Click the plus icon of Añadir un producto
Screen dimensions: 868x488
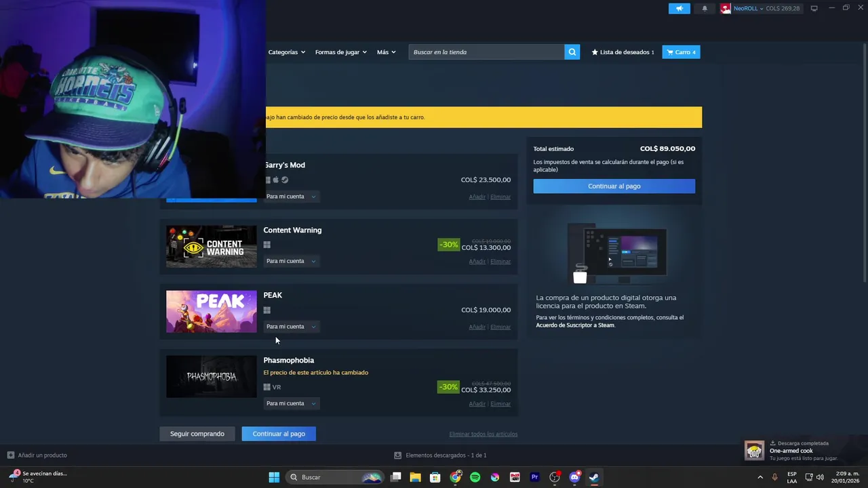(10, 455)
